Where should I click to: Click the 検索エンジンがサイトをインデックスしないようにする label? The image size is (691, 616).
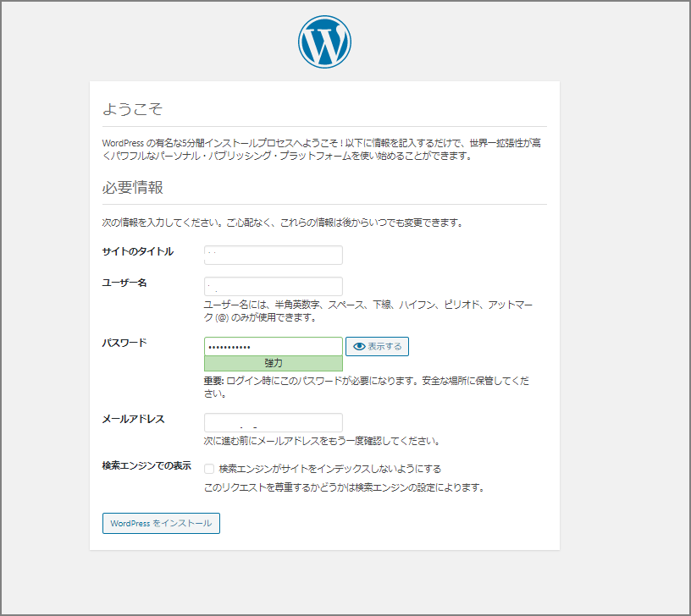329,469
